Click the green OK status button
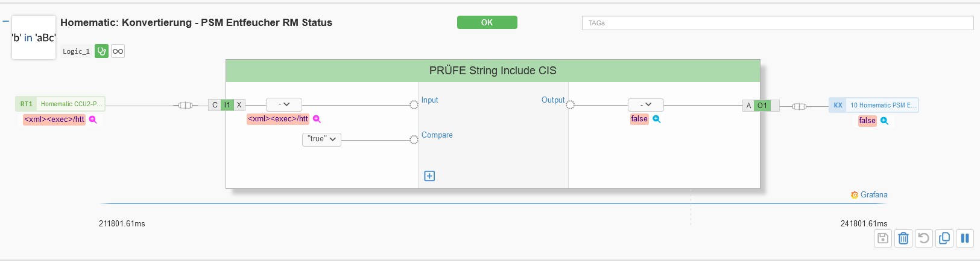 [487, 22]
